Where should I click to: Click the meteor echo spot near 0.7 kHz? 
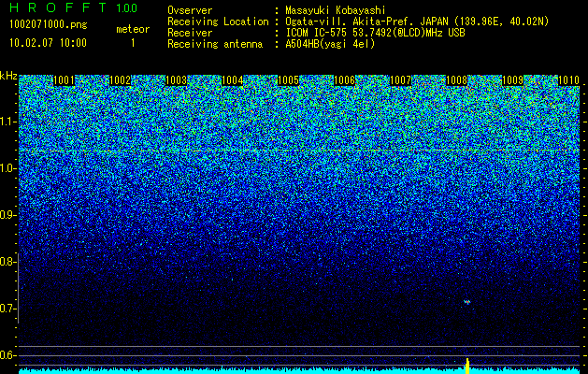(x=466, y=302)
